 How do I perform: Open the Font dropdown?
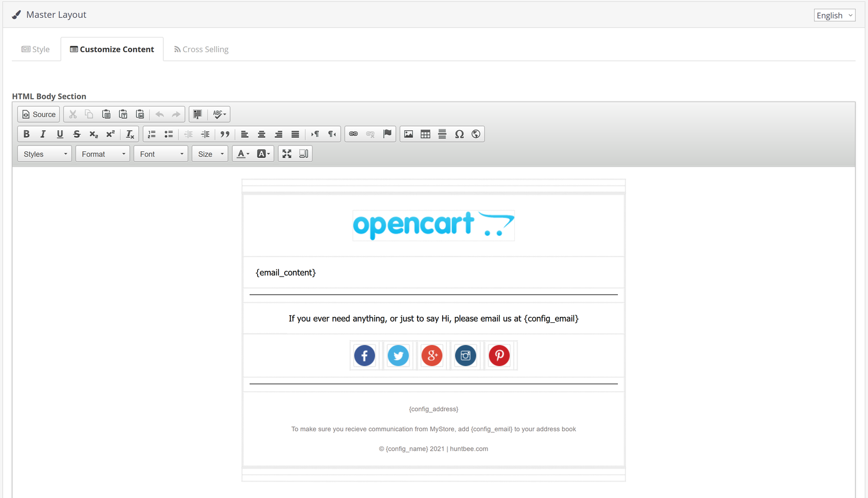(161, 154)
